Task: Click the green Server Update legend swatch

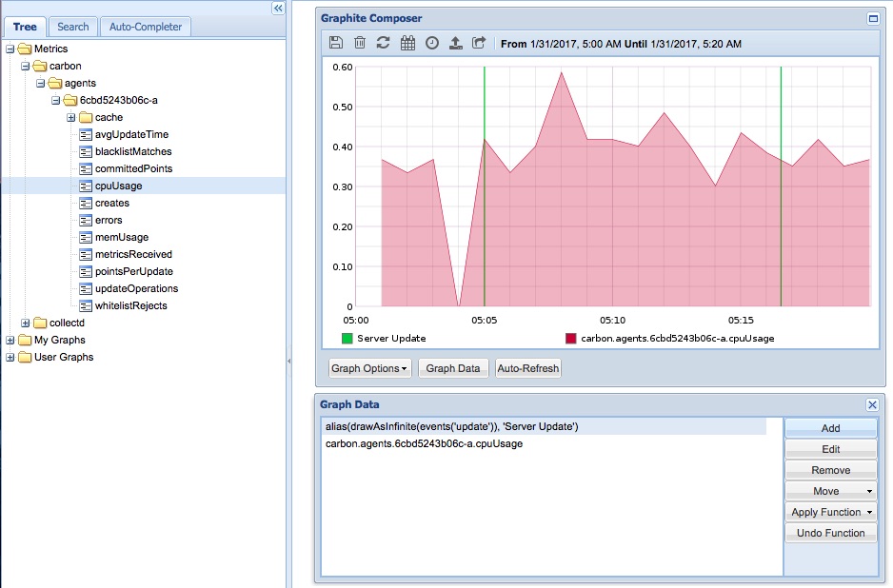Action: coord(347,339)
